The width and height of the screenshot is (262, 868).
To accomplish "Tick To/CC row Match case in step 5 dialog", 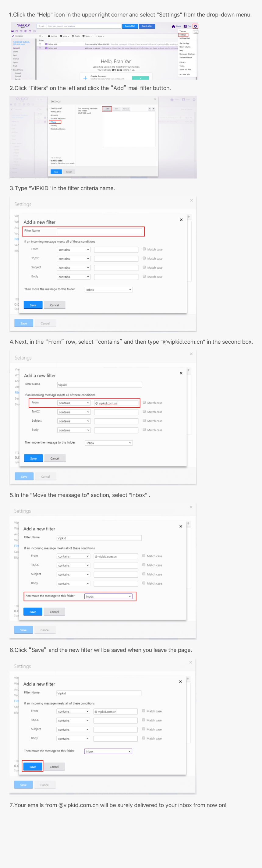I will [144, 565].
